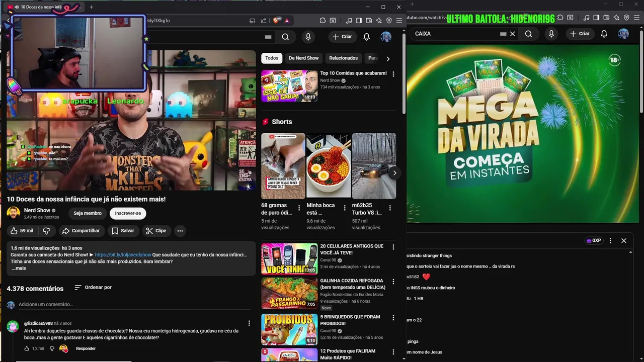This screenshot has width=644, height=362.
Task: Open Nerd Show channel name link
Action: coord(37,210)
